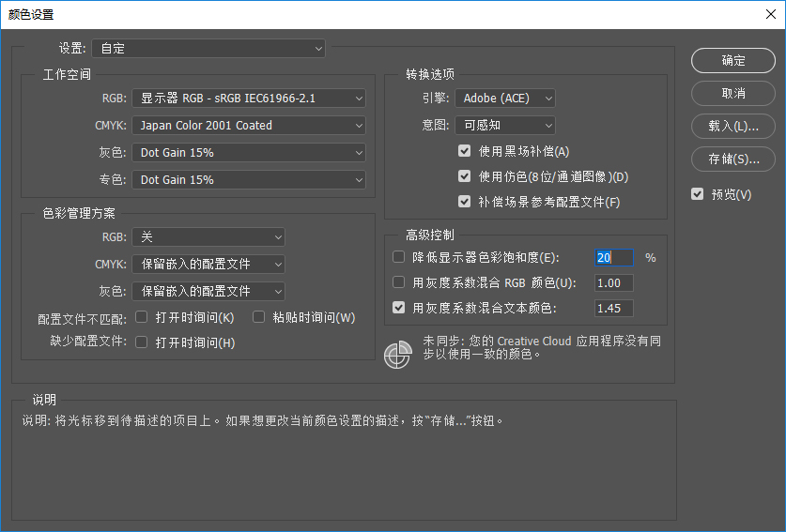The width and height of the screenshot is (786, 532).
Task: Click the 色彩管理方案 group label
Action: coord(79,213)
